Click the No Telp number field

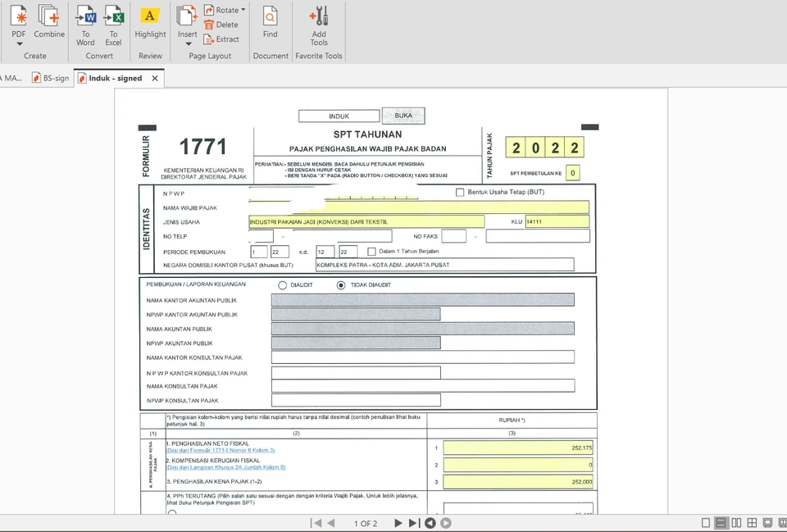(342, 236)
